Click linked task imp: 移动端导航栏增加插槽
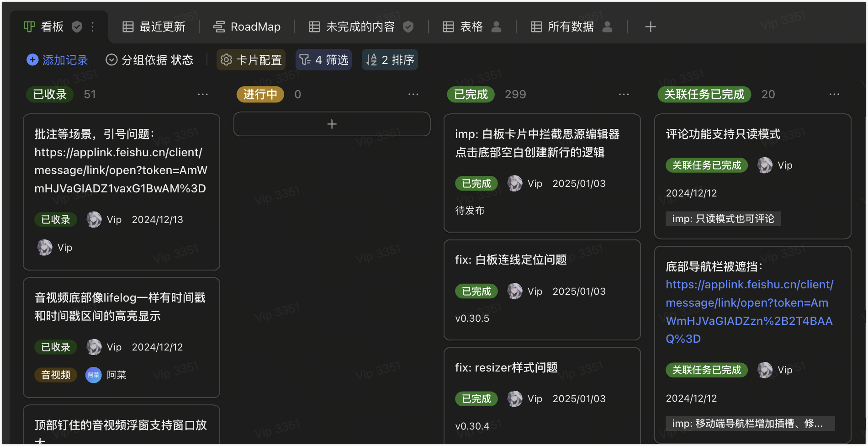Image resolution: width=868 pixels, height=446 pixels. 750,424
